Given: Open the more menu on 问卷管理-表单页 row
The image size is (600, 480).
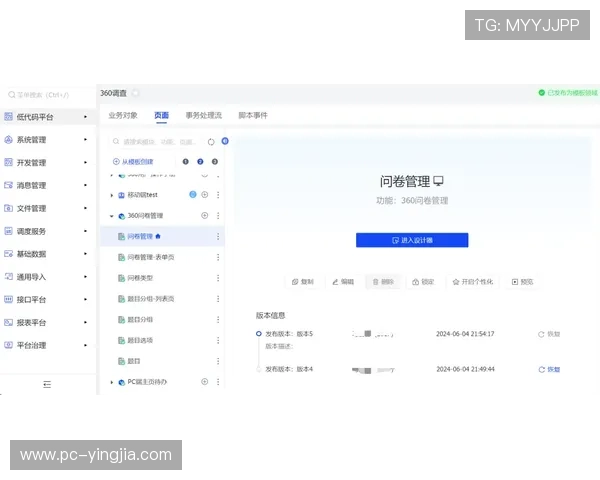Looking at the screenshot, I should (x=218, y=257).
